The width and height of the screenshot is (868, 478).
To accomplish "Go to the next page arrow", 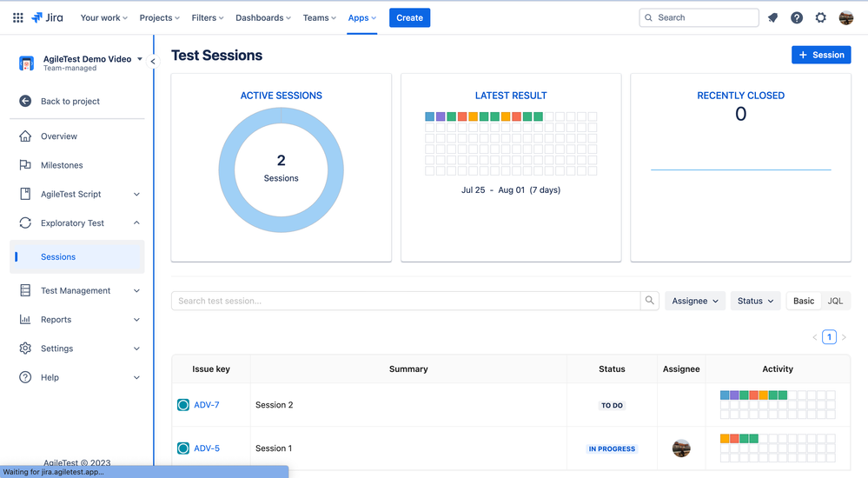I will pos(844,336).
